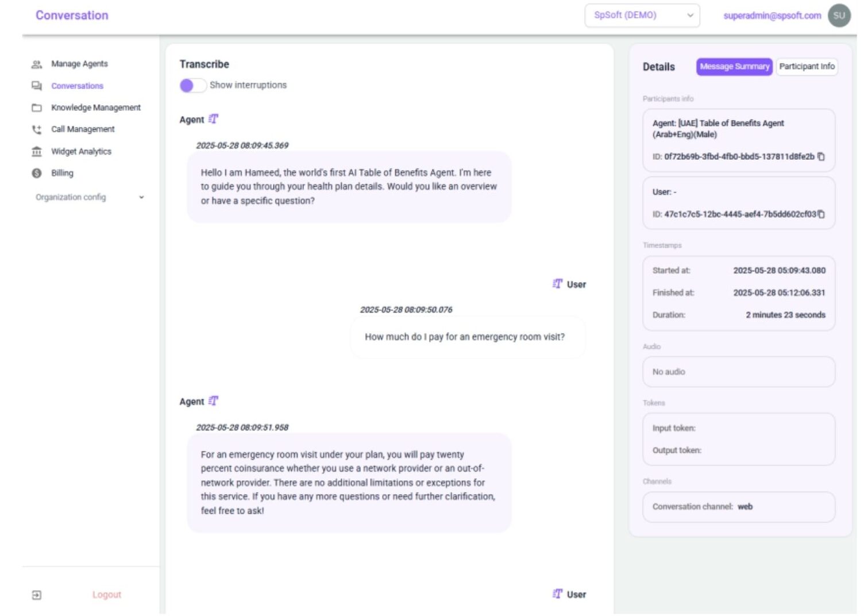Copy the agent ID to clipboard

pos(821,157)
